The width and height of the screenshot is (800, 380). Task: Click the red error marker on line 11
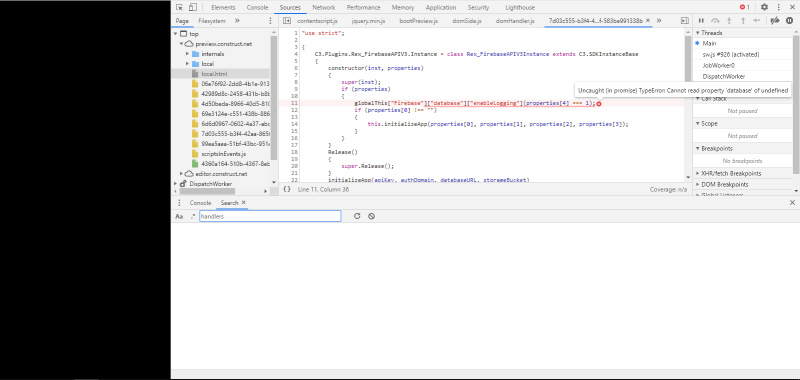click(599, 104)
